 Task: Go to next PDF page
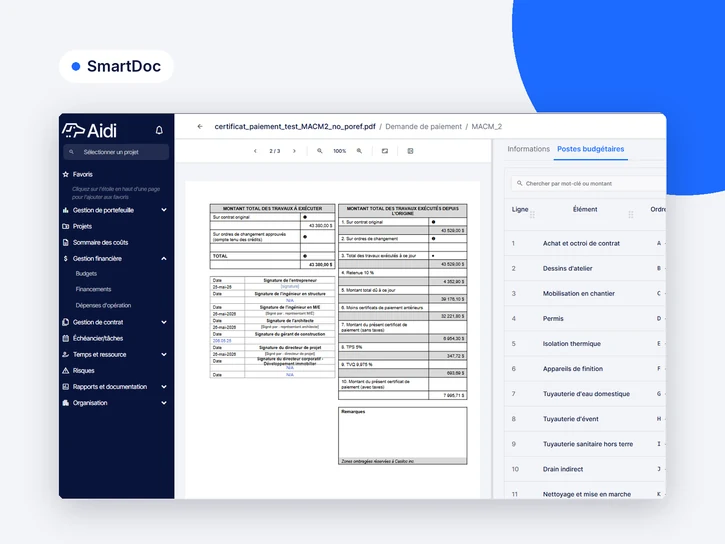[294, 151]
